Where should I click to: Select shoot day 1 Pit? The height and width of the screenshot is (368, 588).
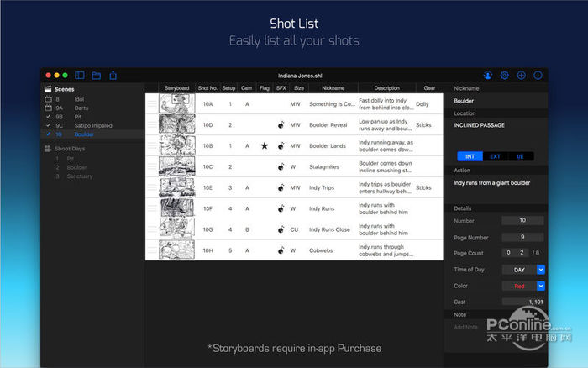pyautogui.click(x=92, y=158)
